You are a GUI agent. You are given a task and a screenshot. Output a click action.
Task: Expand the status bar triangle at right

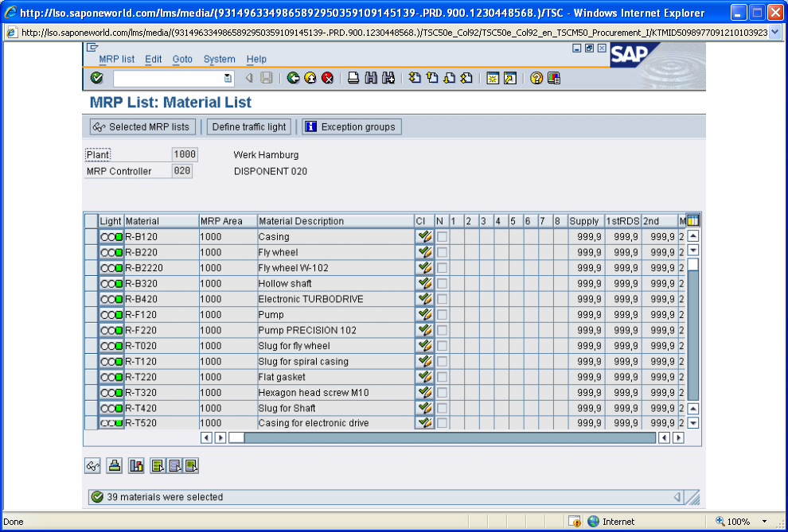point(677,497)
